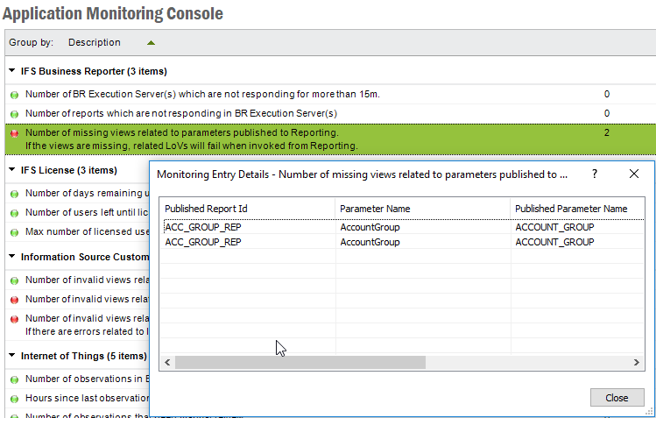The height and width of the screenshot is (423, 658).
Task: Sort by Parameter Name column header
Action: tap(421, 208)
